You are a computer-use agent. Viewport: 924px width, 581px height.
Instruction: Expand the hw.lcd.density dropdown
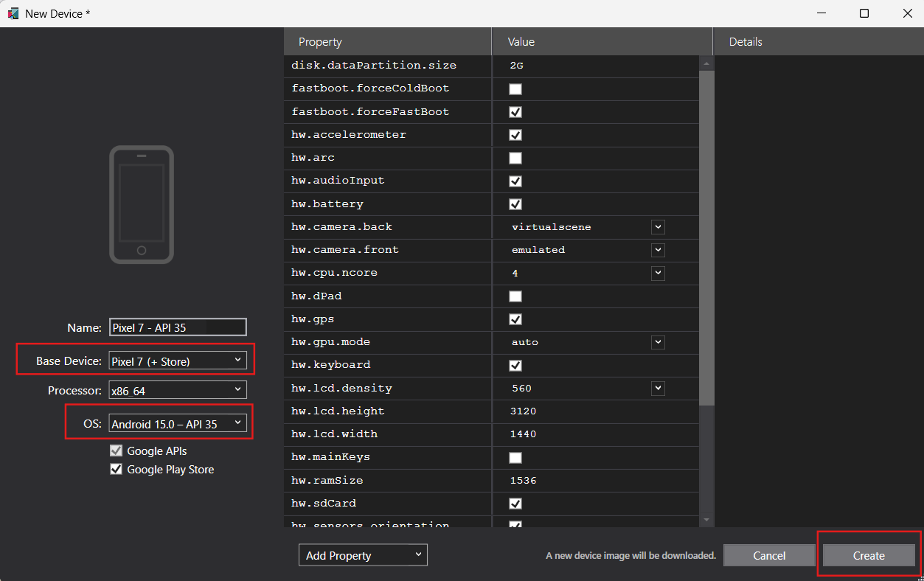[x=656, y=388]
